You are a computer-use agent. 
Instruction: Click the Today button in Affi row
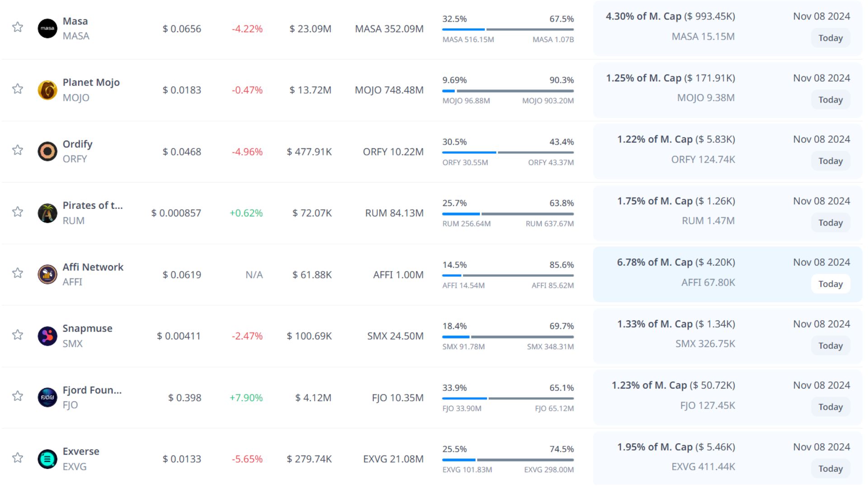point(830,284)
